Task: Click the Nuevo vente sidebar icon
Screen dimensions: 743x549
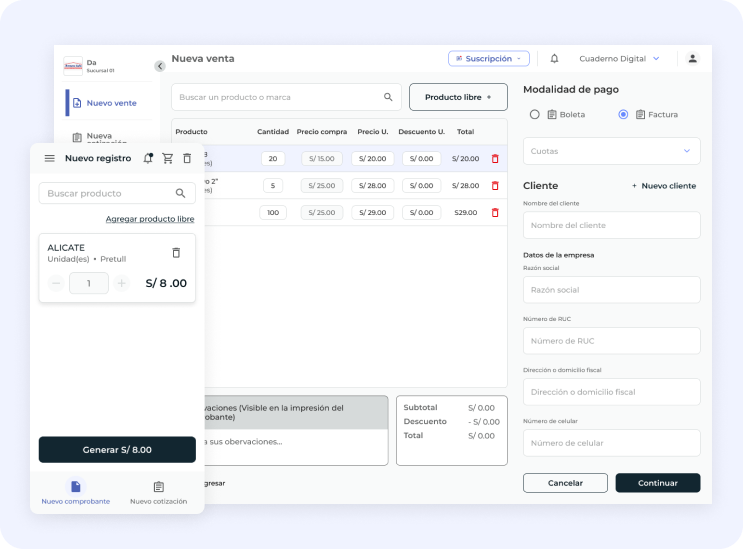Action: coord(77,103)
